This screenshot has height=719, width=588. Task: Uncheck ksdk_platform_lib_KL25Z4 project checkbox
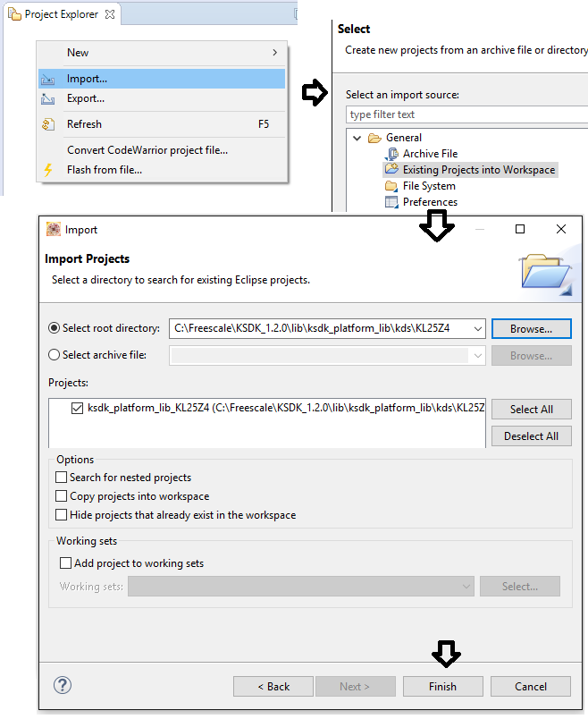tap(77, 408)
